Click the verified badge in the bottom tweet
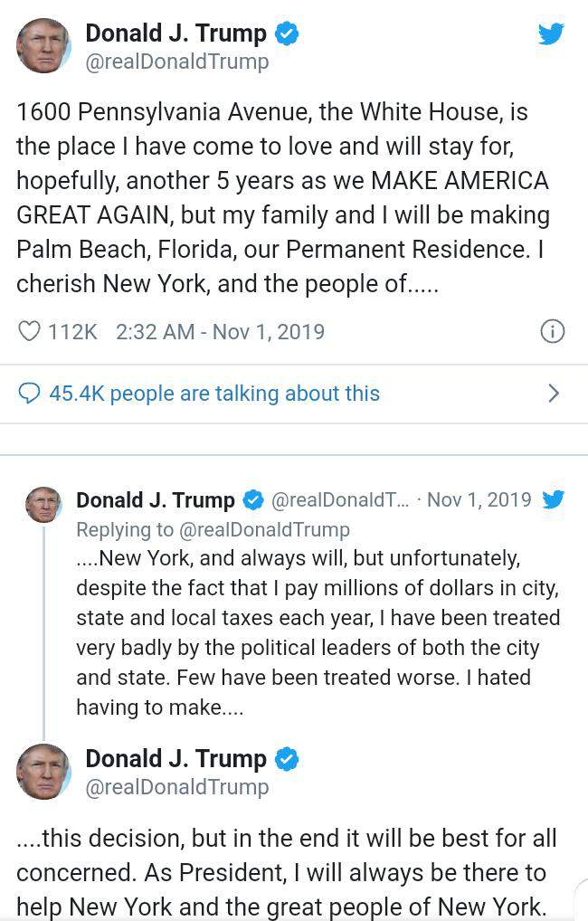The width and height of the screenshot is (588, 921). point(287,759)
